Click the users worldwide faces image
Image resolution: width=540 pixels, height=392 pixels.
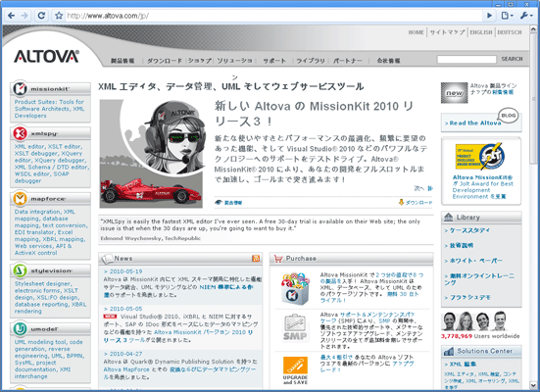[x=474, y=320]
